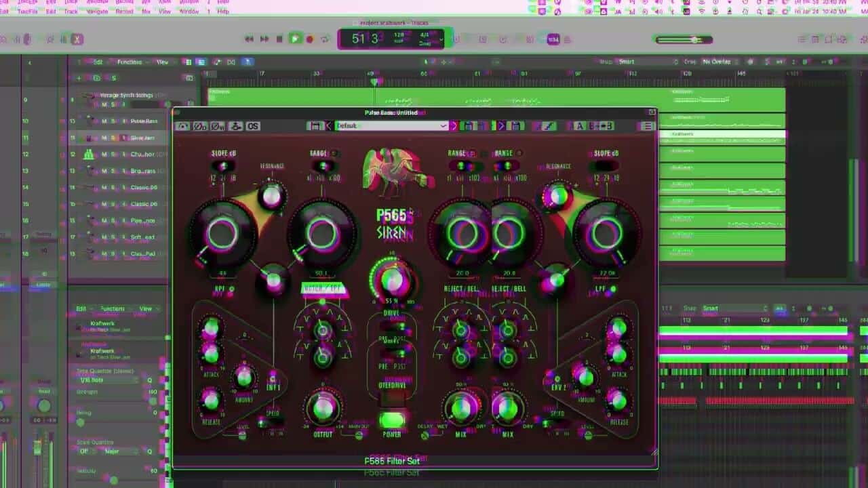Toggle the left Range multiplier switch
Screen dimensions: 868x488
[x=325, y=166]
